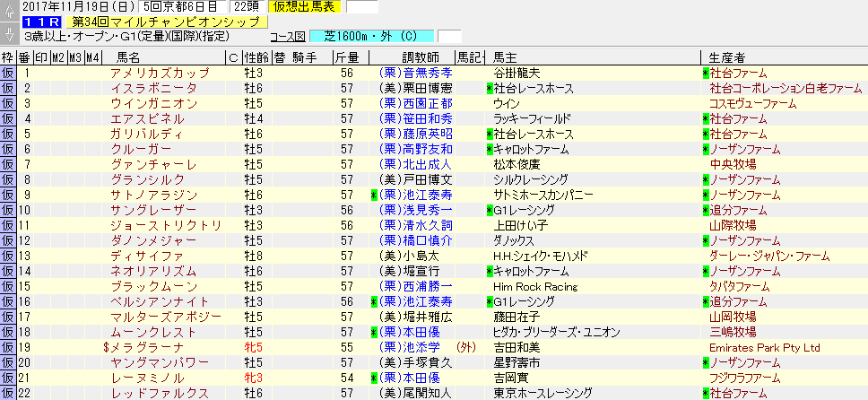Click the 性齢 column header
Screen dimensions: 868x400
click(257, 57)
